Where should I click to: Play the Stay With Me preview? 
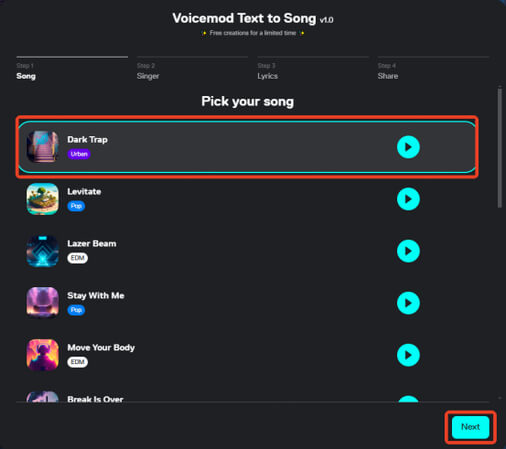[x=408, y=303]
